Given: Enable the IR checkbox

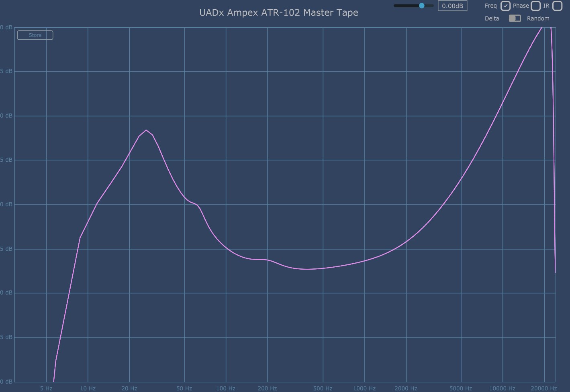Looking at the screenshot, I should tap(557, 6).
